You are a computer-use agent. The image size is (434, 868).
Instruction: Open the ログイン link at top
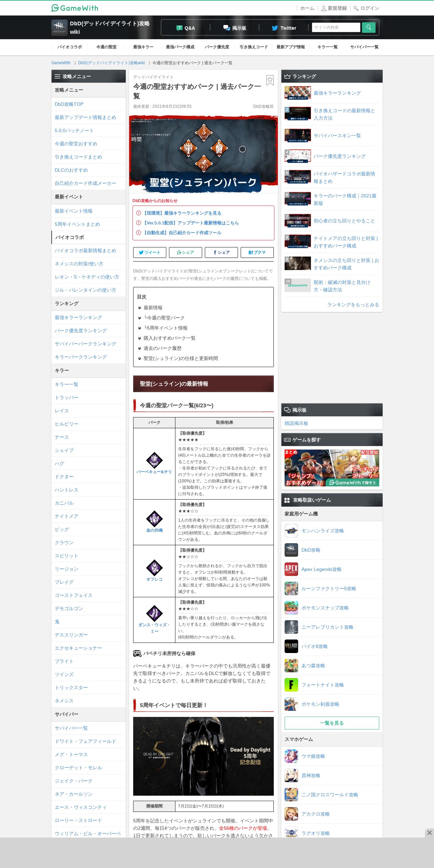[366, 8]
